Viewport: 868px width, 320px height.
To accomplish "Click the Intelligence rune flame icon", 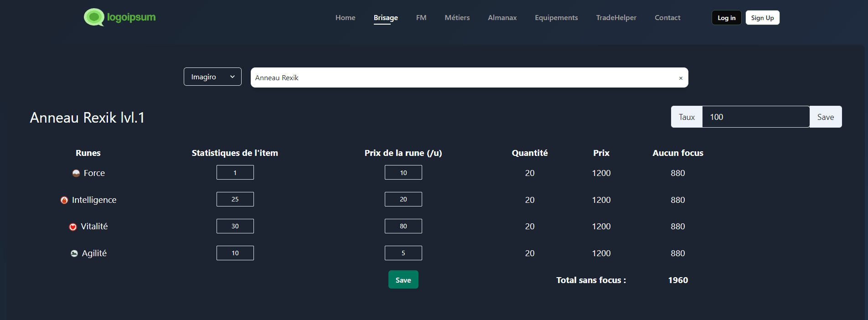I will [x=64, y=200].
